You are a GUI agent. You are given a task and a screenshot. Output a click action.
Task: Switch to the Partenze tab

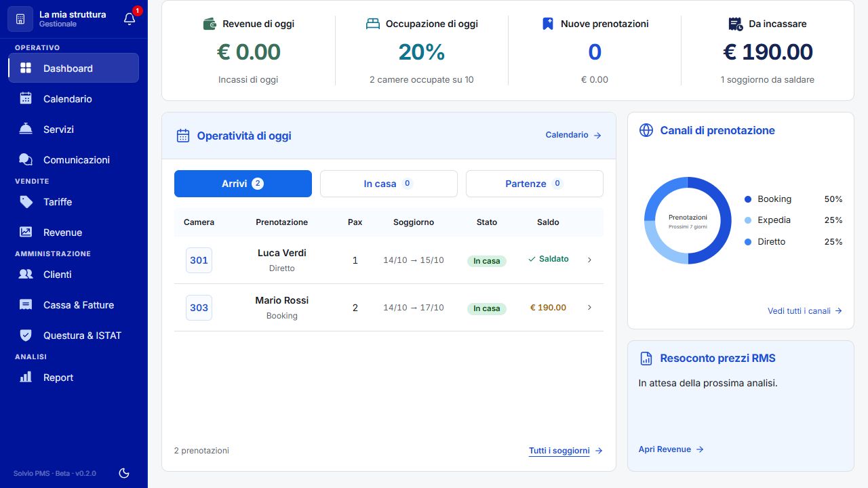[534, 184]
